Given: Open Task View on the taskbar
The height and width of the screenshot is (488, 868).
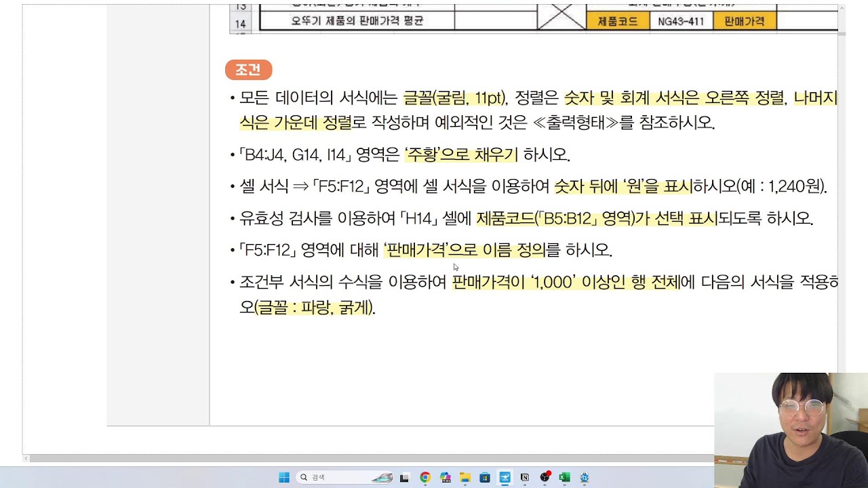Looking at the screenshot, I should click(405, 477).
